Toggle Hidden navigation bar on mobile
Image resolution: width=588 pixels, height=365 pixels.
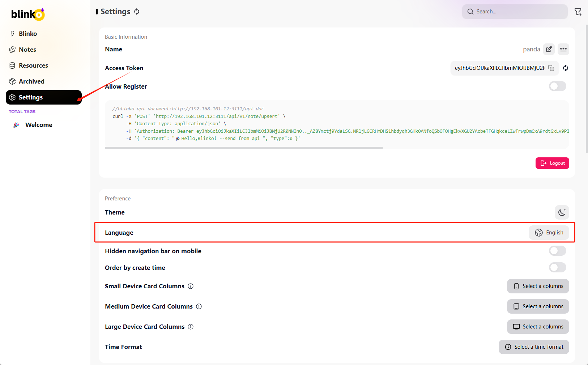pyautogui.click(x=557, y=251)
